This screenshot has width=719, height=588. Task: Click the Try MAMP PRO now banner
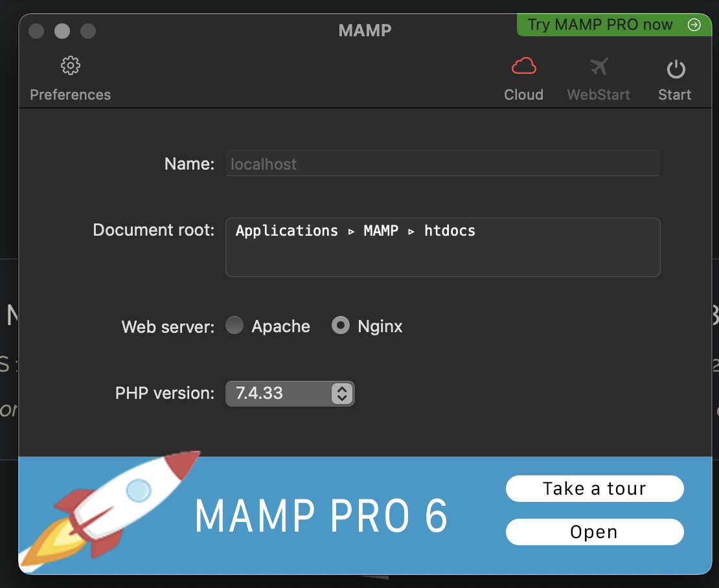[x=614, y=25]
